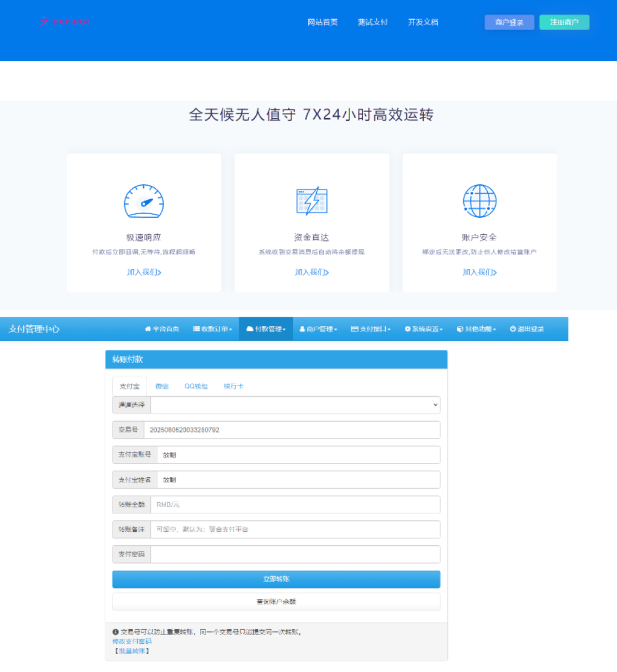Viewport: 617px width, 672px height.
Task: Select the QQ钱包 tab
Action: (x=196, y=386)
